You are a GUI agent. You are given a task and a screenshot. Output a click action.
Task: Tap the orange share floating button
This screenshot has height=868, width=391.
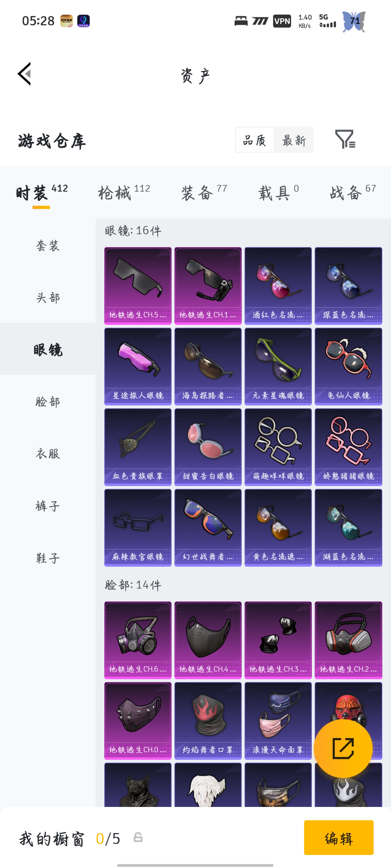[343, 748]
